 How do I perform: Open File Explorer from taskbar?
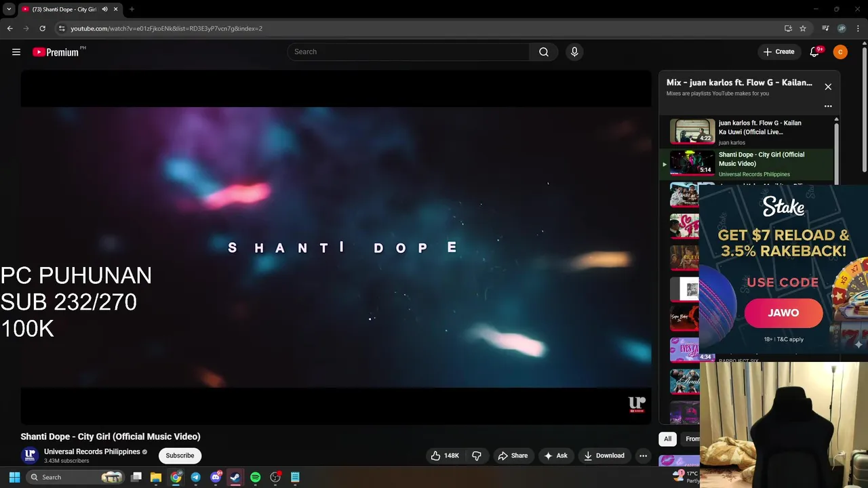pos(156,477)
